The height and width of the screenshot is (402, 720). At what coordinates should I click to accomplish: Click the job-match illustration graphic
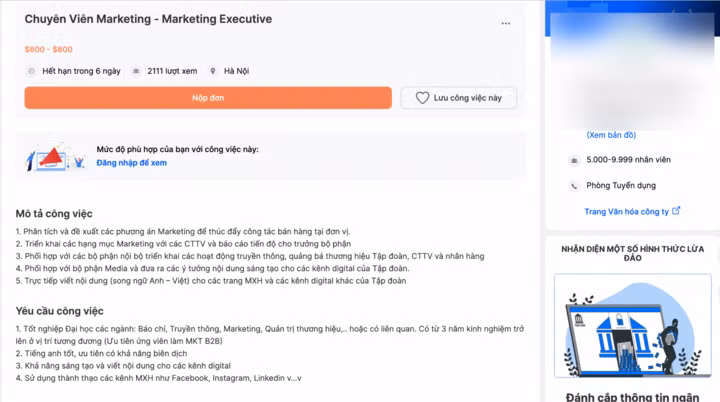click(56, 157)
